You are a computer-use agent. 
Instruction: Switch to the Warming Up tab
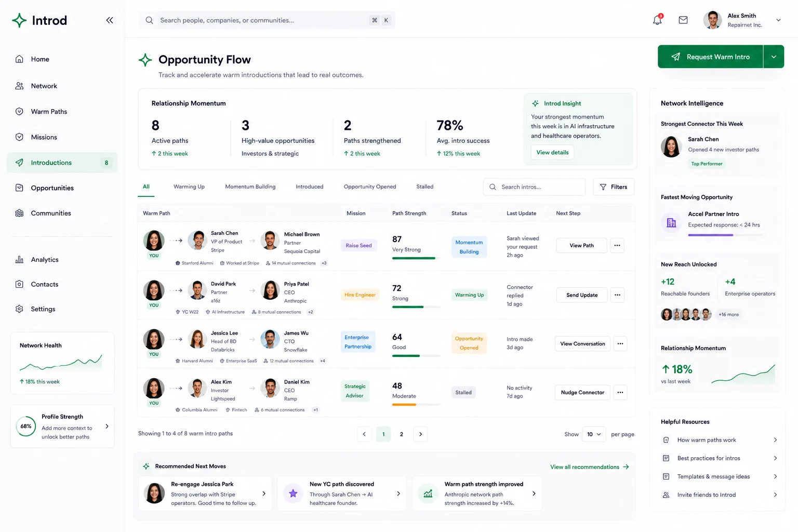click(x=189, y=187)
